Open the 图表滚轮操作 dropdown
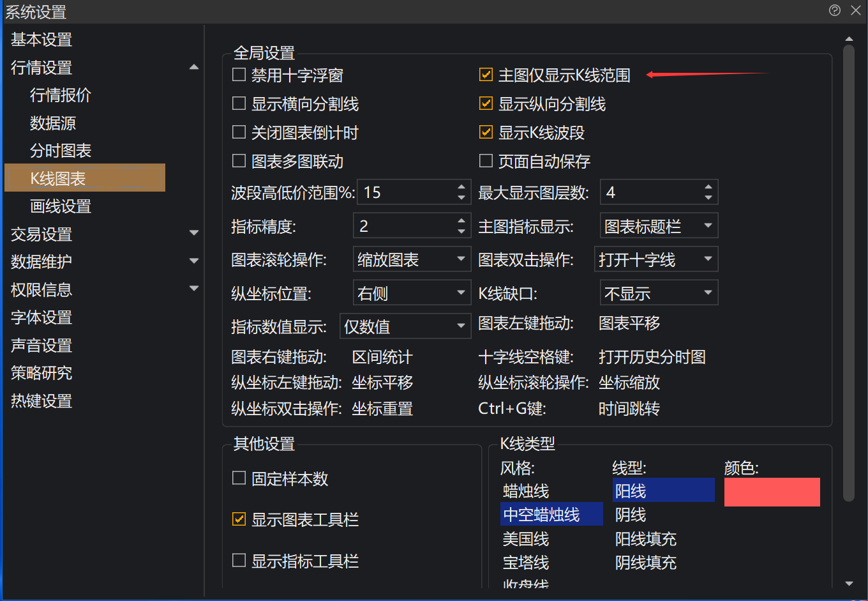The width and height of the screenshot is (868, 601). (x=412, y=260)
